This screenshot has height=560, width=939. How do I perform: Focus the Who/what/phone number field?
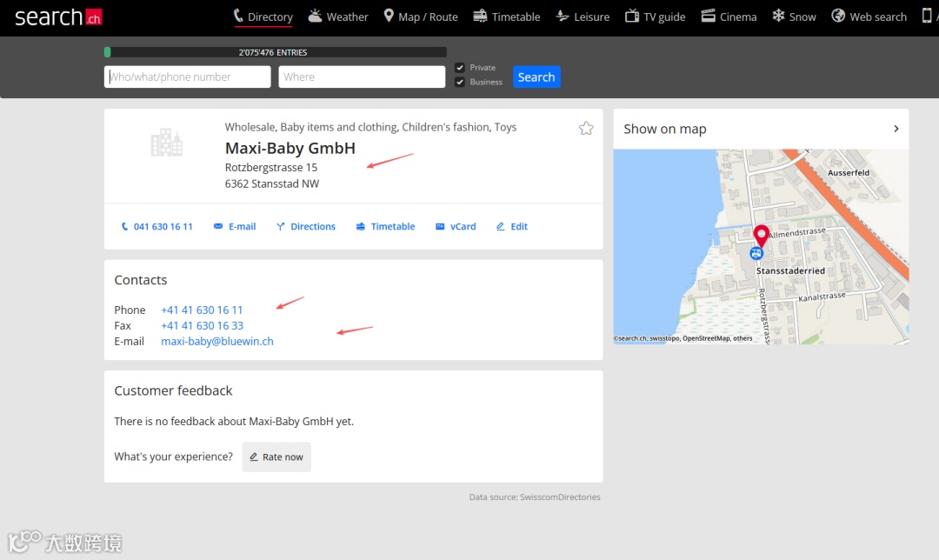188,77
